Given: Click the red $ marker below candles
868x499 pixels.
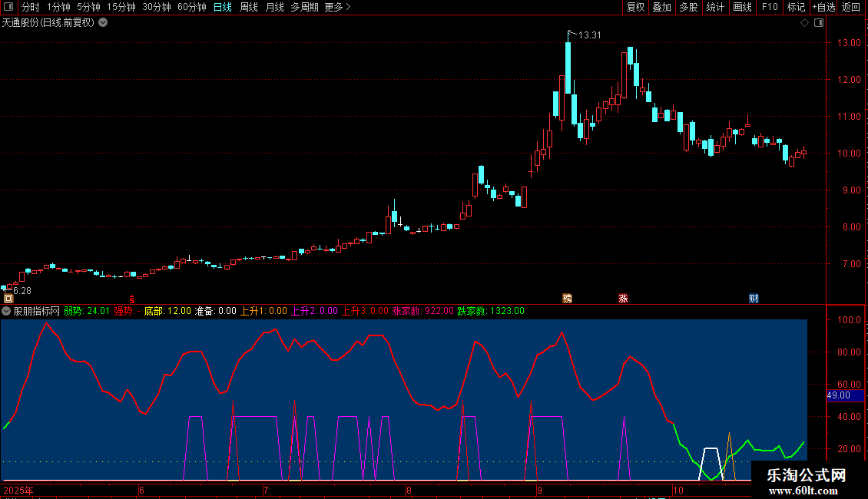Looking at the screenshot, I should click(131, 299).
